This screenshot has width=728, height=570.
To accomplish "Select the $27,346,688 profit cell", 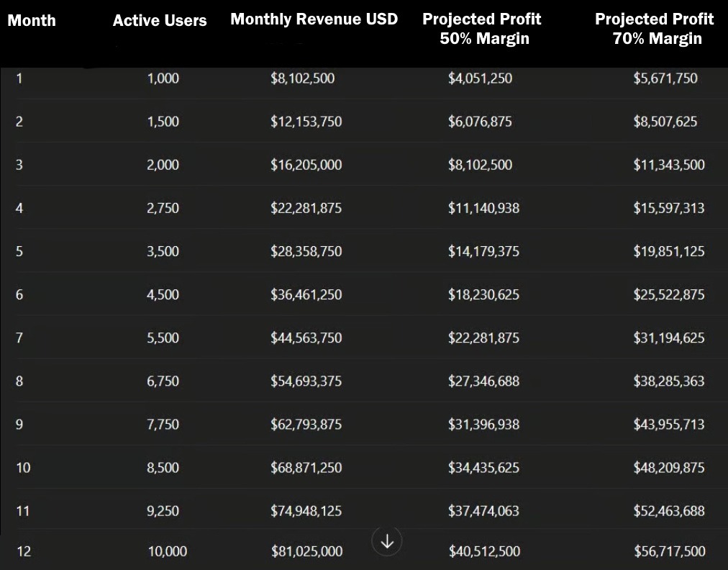I will [x=483, y=381].
